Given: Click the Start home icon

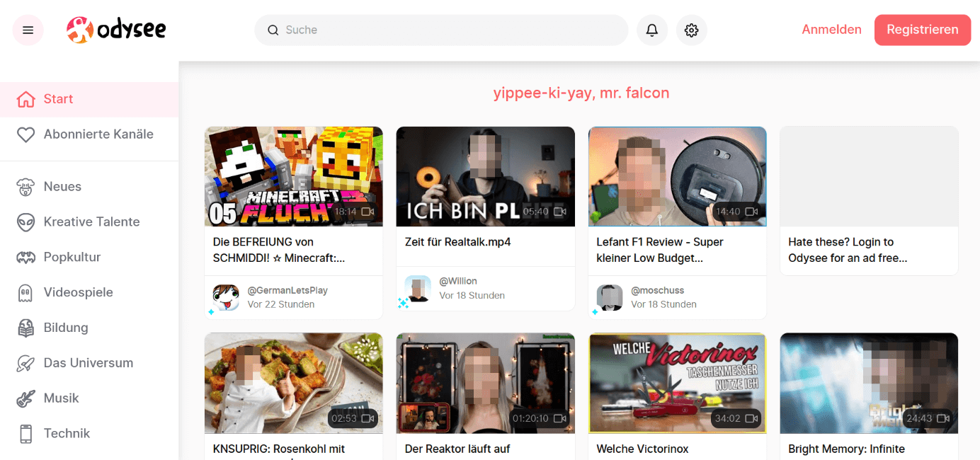Looking at the screenshot, I should point(25,99).
